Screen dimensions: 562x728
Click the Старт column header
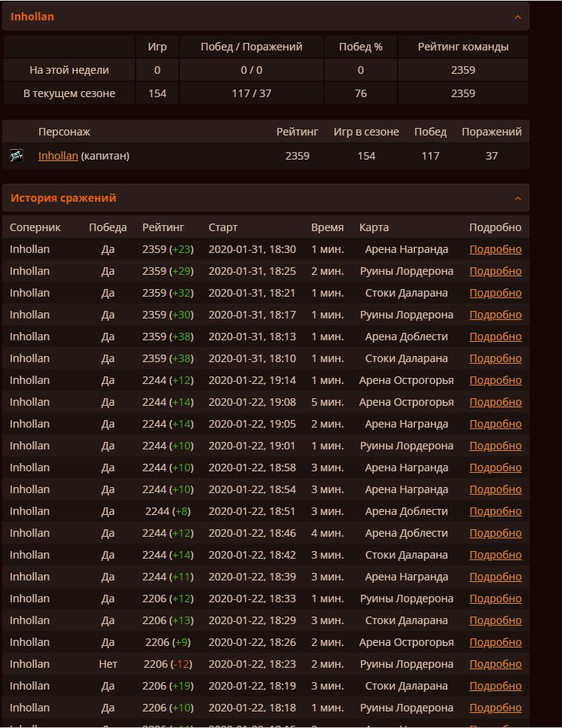pyautogui.click(x=223, y=227)
